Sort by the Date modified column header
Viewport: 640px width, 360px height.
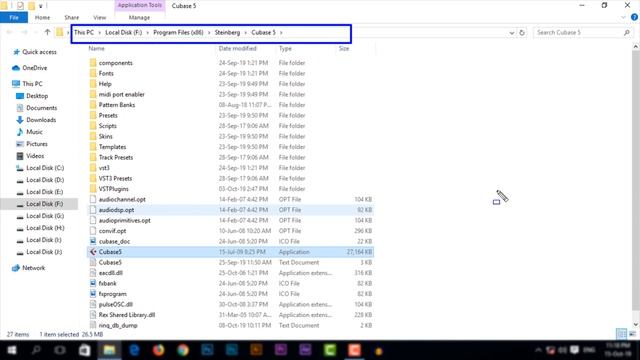tap(238, 48)
